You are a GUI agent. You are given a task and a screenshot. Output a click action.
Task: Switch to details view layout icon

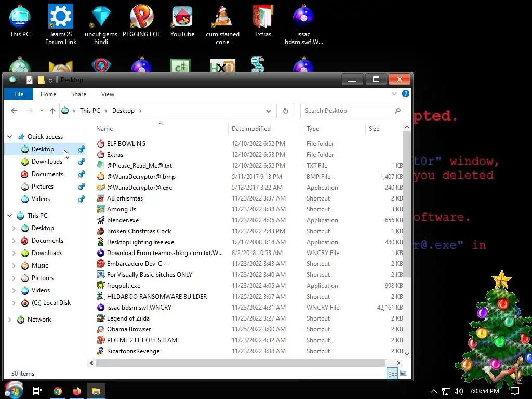[x=393, y=373]
